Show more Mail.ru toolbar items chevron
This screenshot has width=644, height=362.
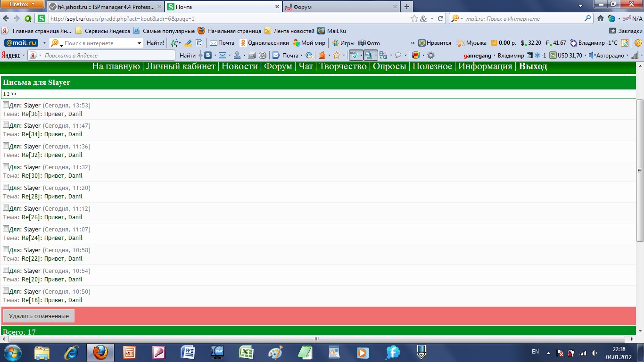[x=413, y=43]
